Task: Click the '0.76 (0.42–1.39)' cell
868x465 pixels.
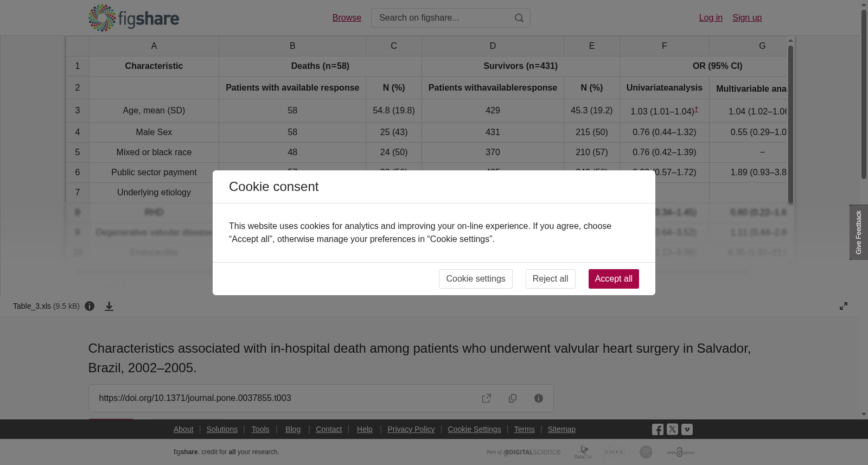Action: (x=665, y=152)
